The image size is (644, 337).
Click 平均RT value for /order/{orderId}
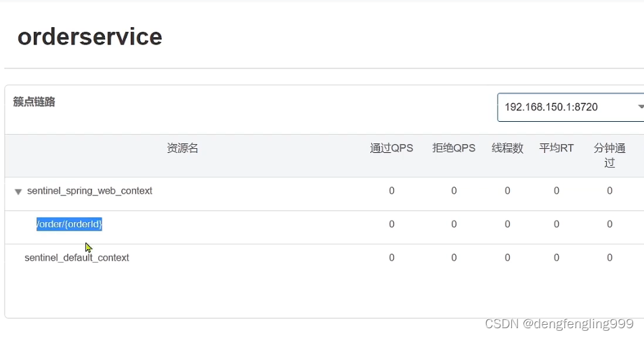[x=556, y=224]
